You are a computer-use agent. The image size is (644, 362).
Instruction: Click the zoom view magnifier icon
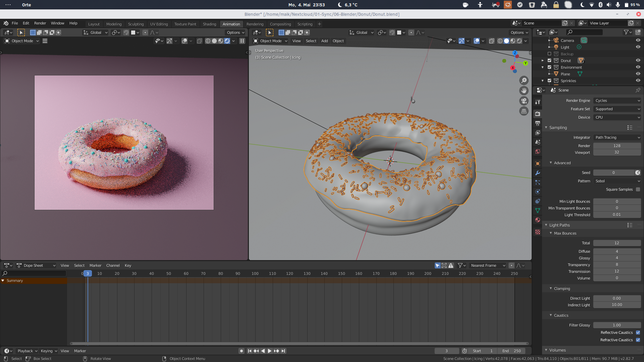click(524, 80)
